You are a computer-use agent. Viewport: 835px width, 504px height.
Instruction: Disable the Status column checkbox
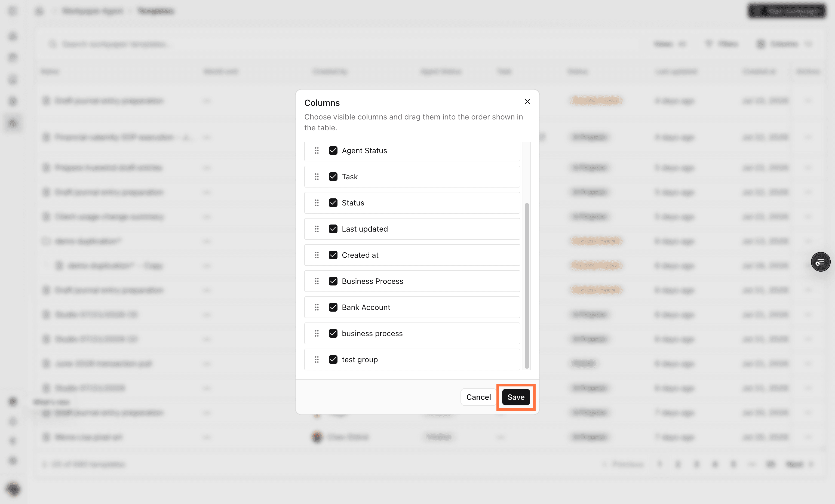[333, 203]
